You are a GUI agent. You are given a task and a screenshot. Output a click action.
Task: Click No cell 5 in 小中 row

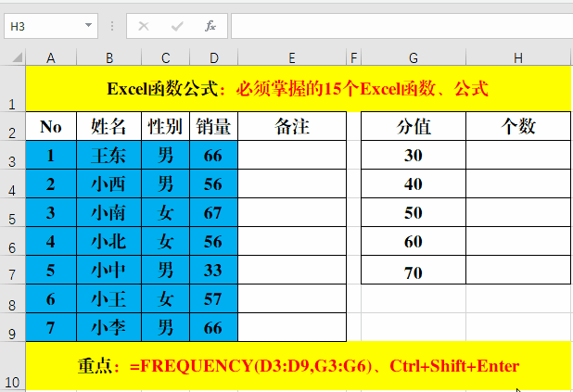pos(51,270)
